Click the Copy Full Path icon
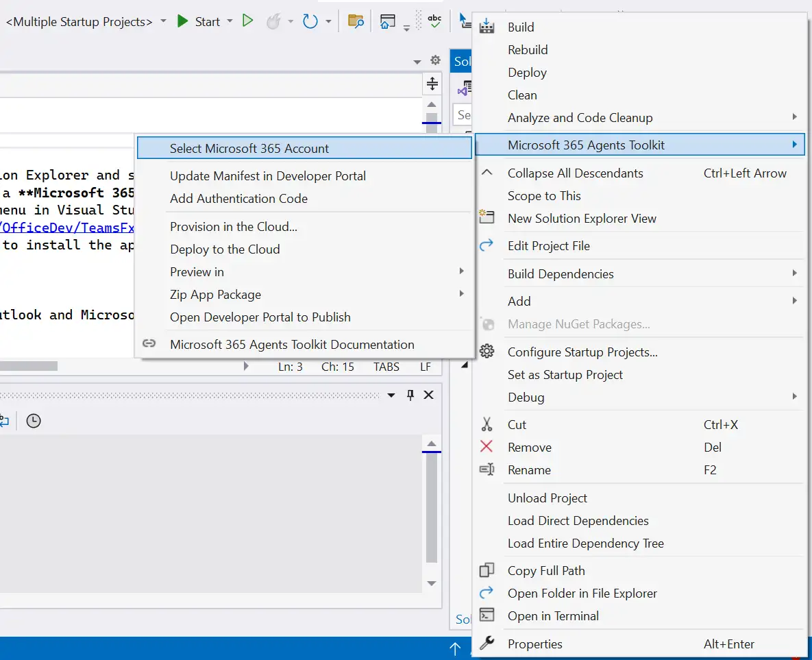Viewport: 812px width, 660px height. (x=487, y=570)
